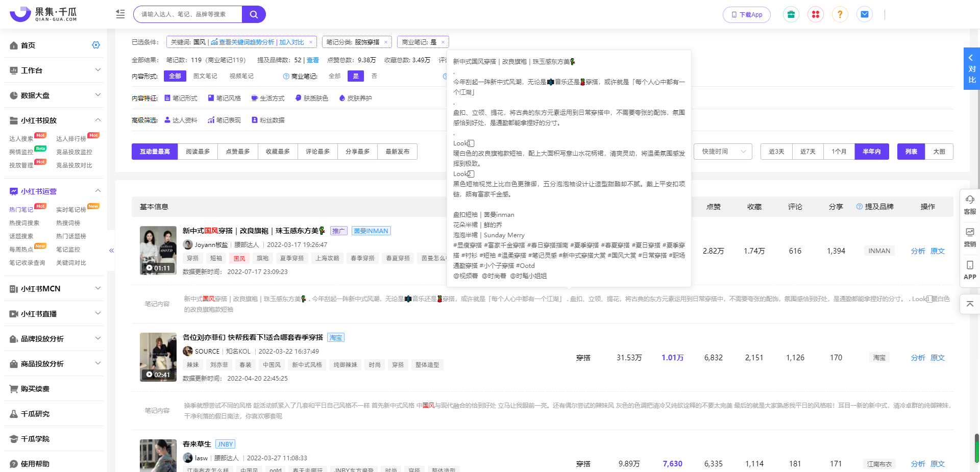Click the green page scrollbar thumb
980x472 pixels.
tap(977, 448)
